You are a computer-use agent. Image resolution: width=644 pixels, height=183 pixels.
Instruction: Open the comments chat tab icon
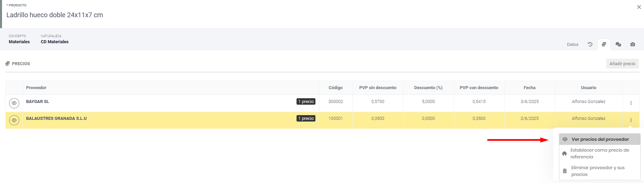click(x=618, y=44)
